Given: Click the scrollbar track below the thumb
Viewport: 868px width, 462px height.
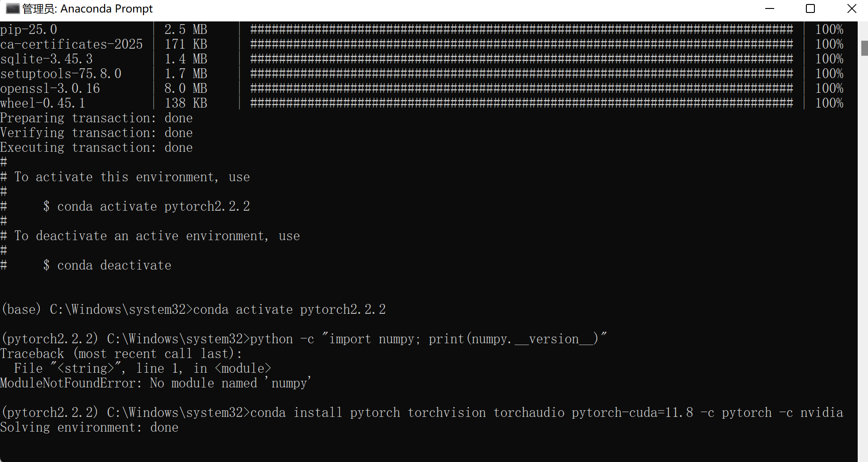Looking at the screenshot, I should tap(864, 259).
